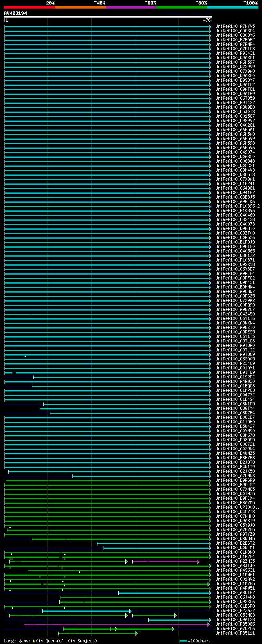Select label UniRef100_Q40281

235,125
